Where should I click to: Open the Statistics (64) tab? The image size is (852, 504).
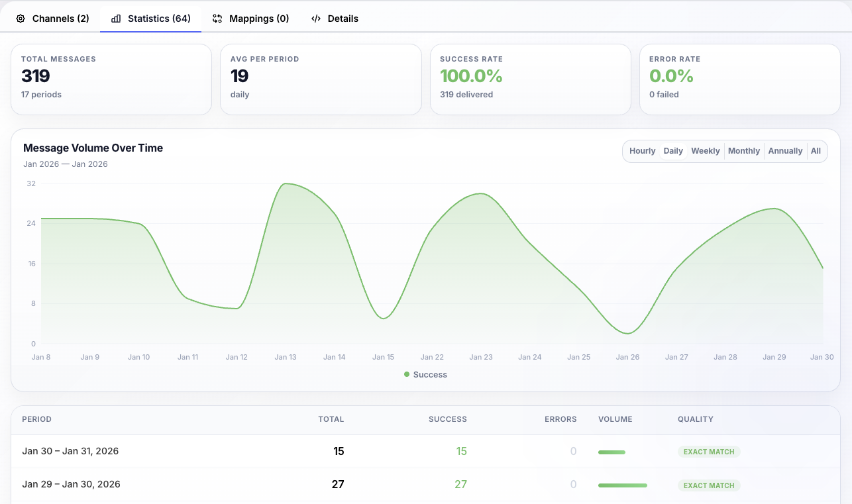(x=151, y=19)
